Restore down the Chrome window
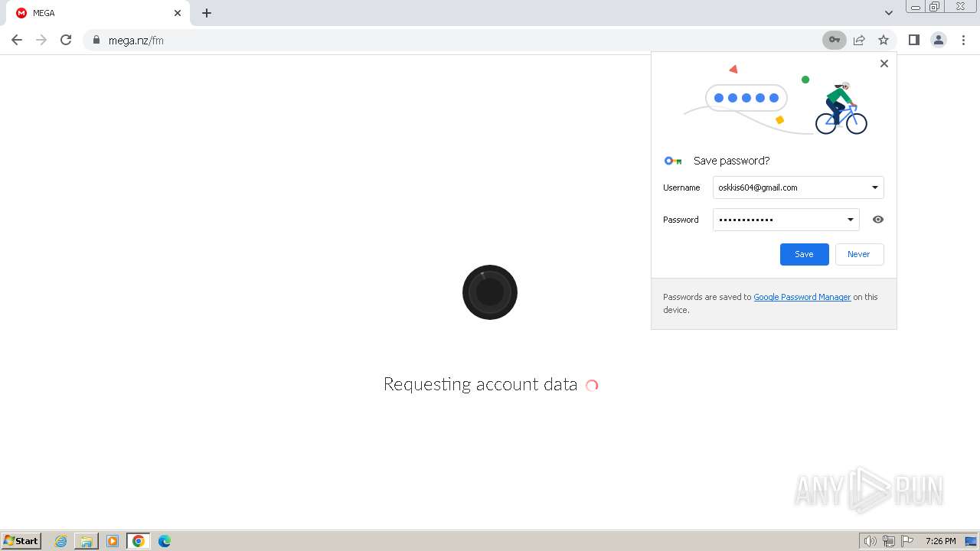This screenshot has width=980, height=551. point(935,7)
